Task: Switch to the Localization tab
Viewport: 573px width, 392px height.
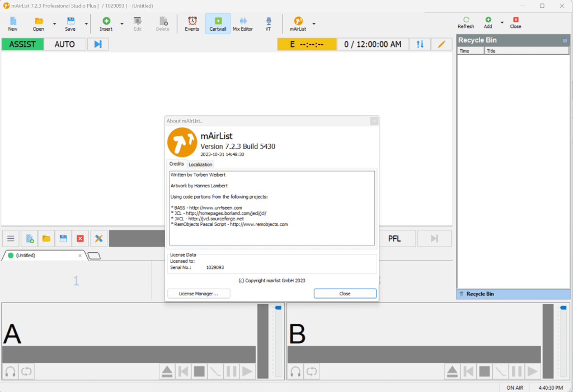Action: (x=200, y=164)
